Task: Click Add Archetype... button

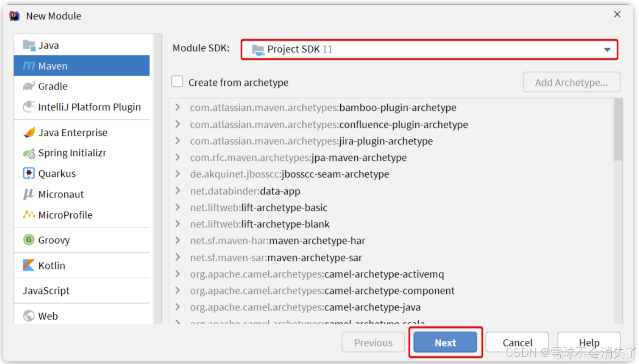Action: 571,82
